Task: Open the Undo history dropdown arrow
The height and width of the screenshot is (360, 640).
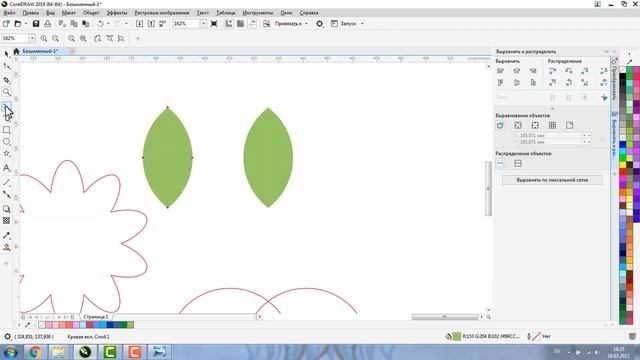Action: coord(108,24)
